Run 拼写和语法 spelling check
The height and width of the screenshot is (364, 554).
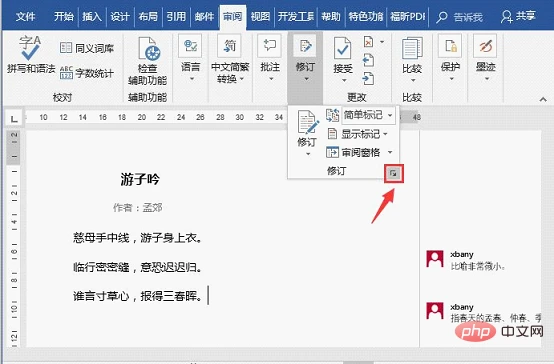pos(31,54)
